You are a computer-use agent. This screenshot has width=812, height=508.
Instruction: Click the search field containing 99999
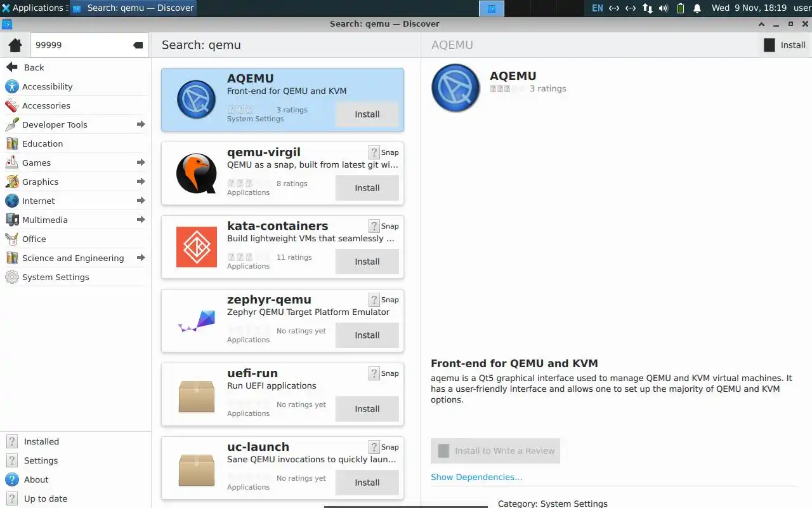point(89,45)
